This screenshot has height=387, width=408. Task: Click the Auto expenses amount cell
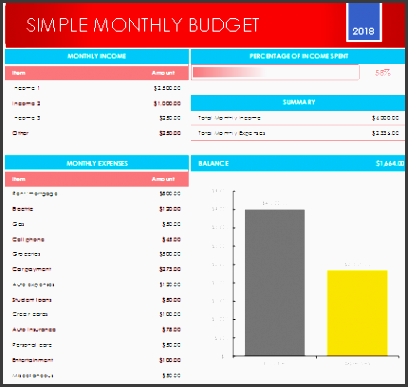coord(170,285)
